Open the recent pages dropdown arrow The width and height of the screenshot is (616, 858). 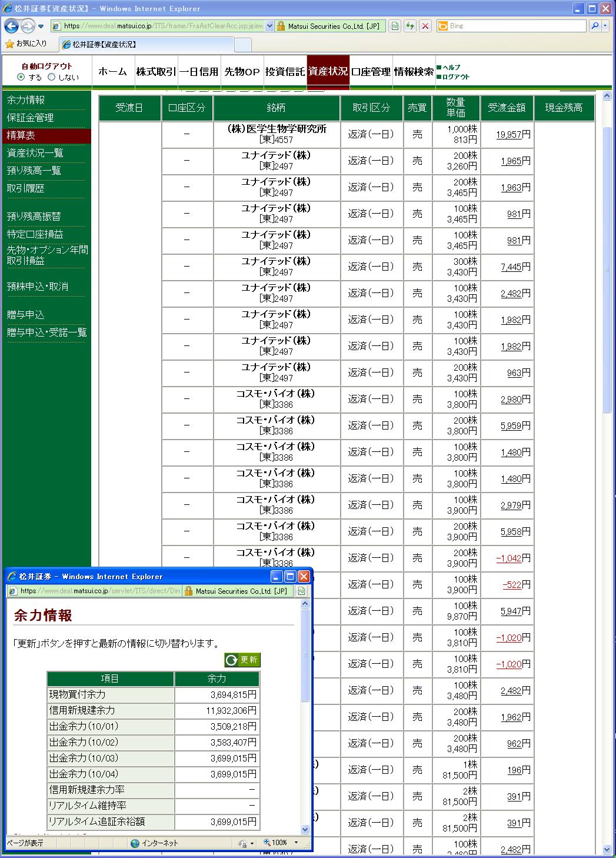pos(41,26)
